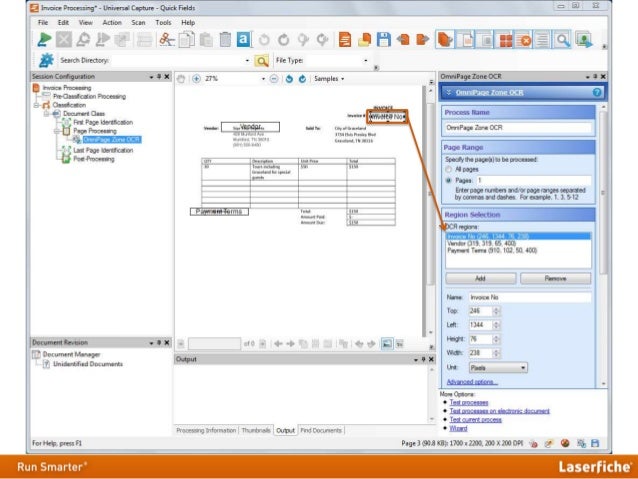
Task: Open the Search Directory dropdown
Action: [x=247, y=61]
